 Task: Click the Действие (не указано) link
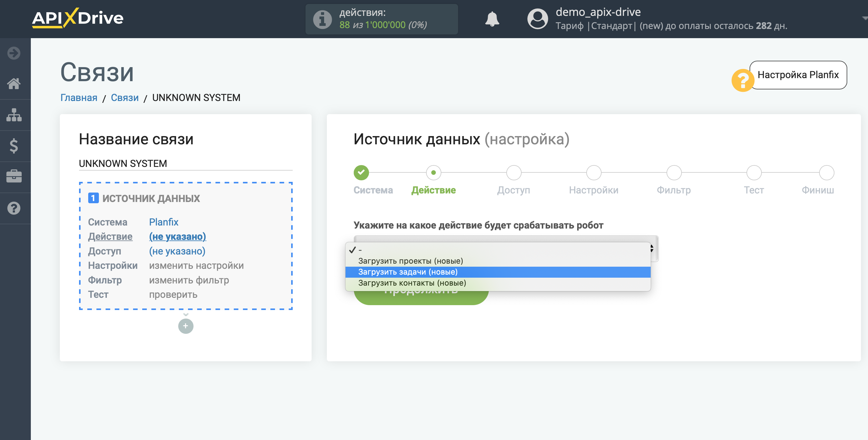[x=178, y=236]
